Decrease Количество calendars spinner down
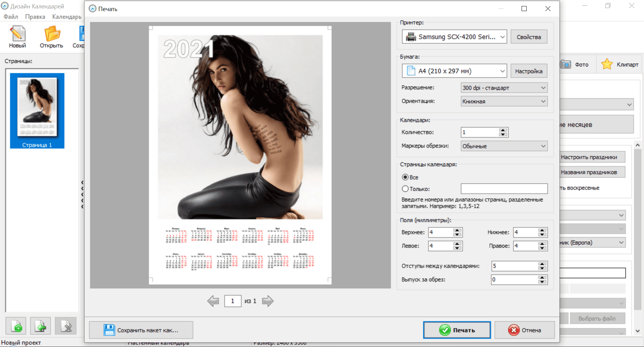Viewport: 644px width, 347px height. (x=502, y=134)
